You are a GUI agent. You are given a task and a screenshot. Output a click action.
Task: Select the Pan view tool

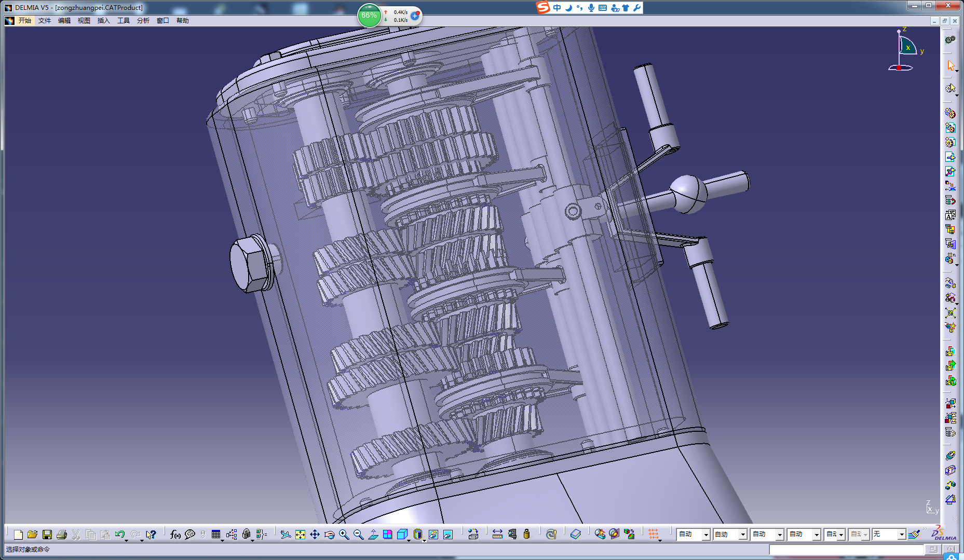click(x=315, y=535)
